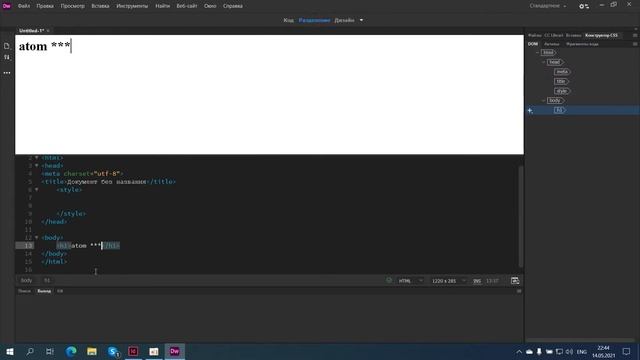Click the Dreamweaver app logo
This screenshot has height=360, width=640.
tap(7, 6)
